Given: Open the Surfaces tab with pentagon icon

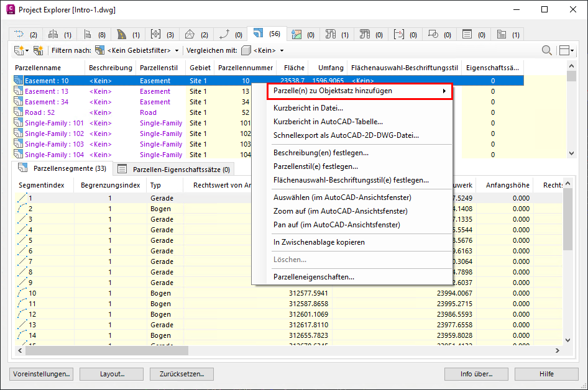Looking at the screenshot, I should click(x=196, y=35).
